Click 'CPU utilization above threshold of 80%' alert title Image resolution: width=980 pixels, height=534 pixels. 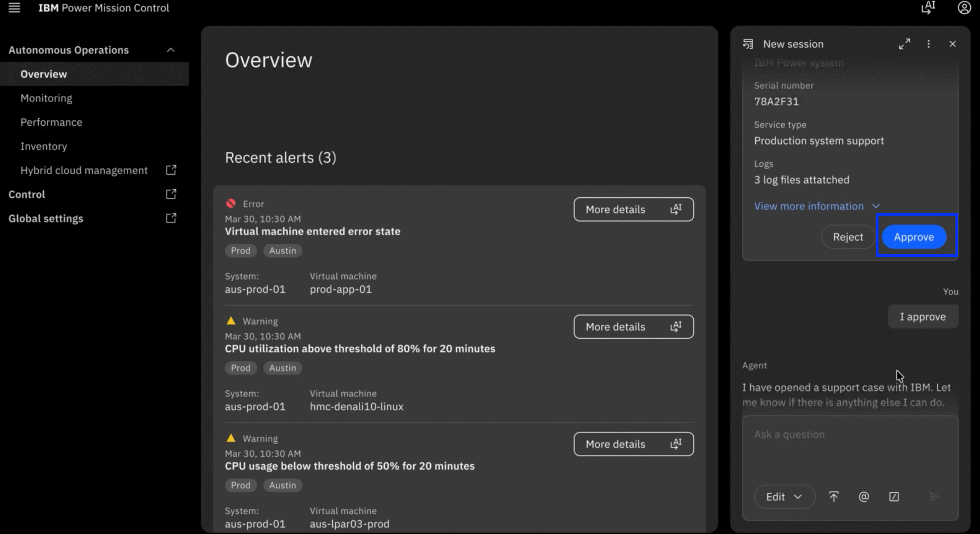360,349
